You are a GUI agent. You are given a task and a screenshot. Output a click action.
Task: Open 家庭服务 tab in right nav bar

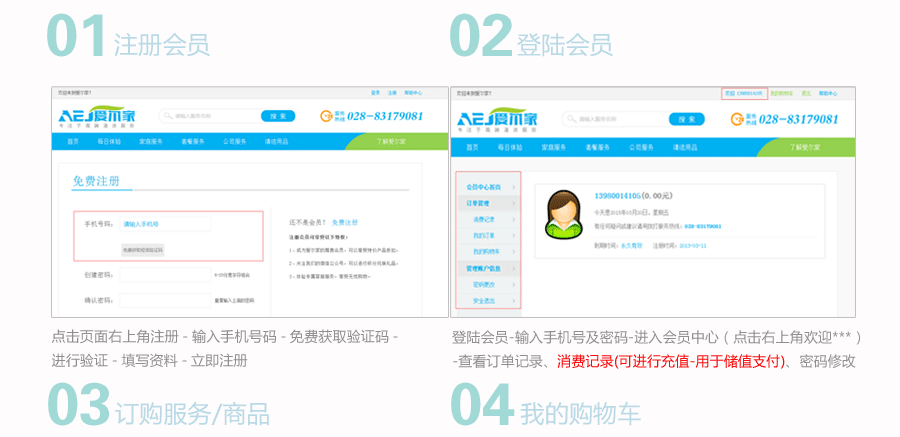[555, 147]
